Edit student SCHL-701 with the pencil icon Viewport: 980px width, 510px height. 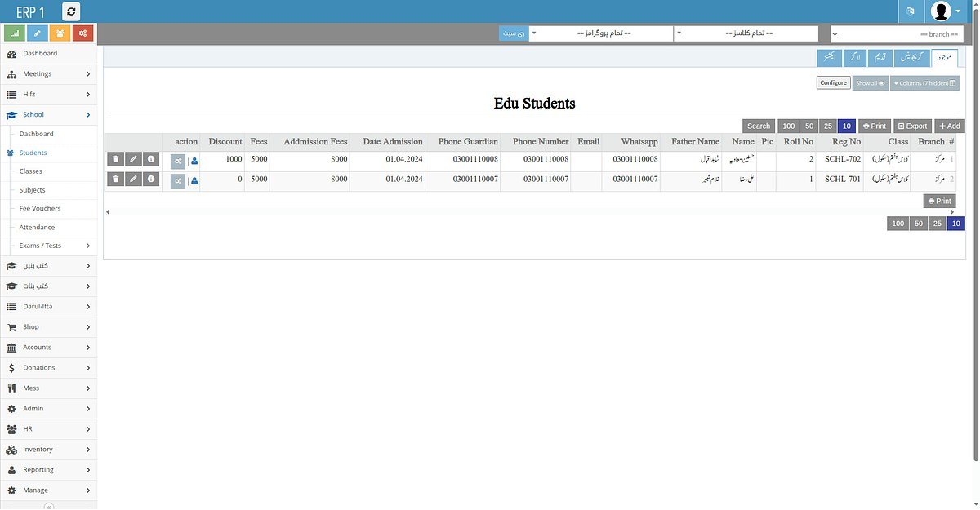[x=133, y=179]
